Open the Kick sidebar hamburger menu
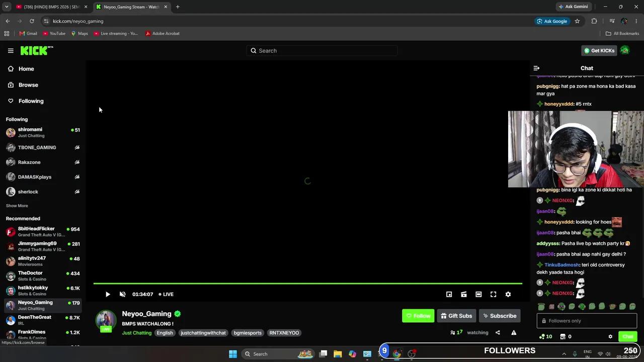 tap(11, 51)
